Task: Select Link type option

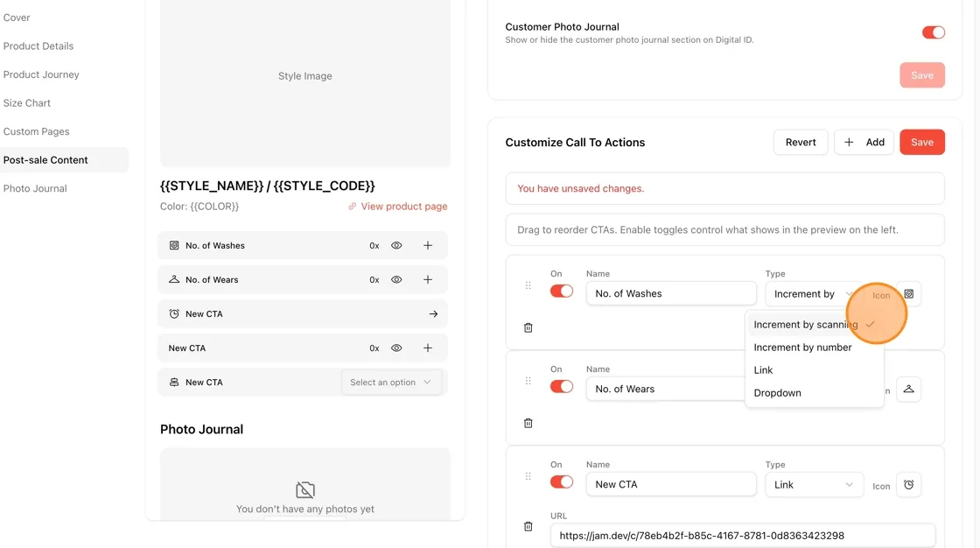Action: 815,369
